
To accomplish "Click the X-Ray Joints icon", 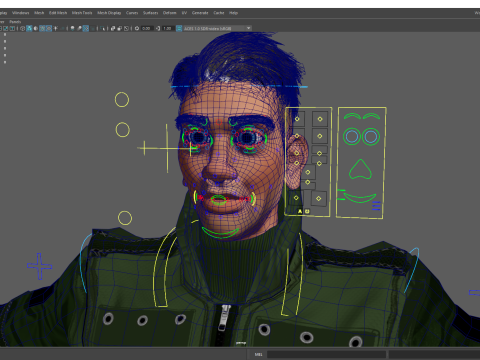I will [126, 28].
